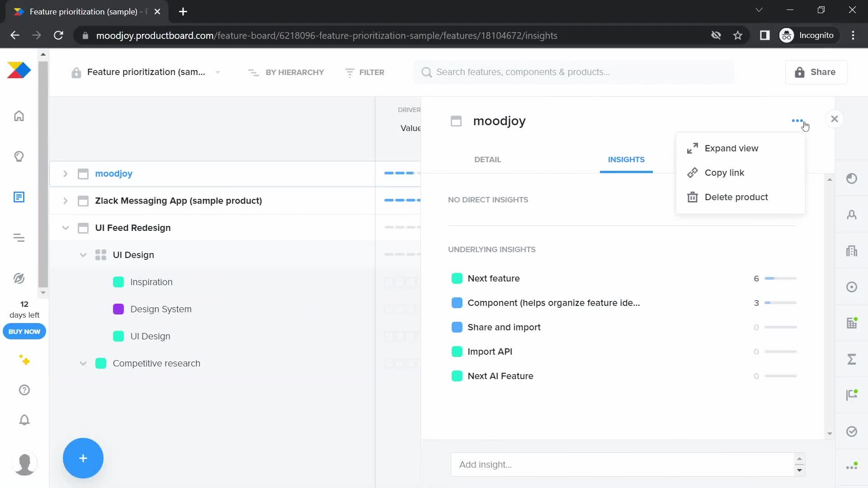The image size is (868, 488).
Task: Reload the browser page
Action: (x=58, y=35)
